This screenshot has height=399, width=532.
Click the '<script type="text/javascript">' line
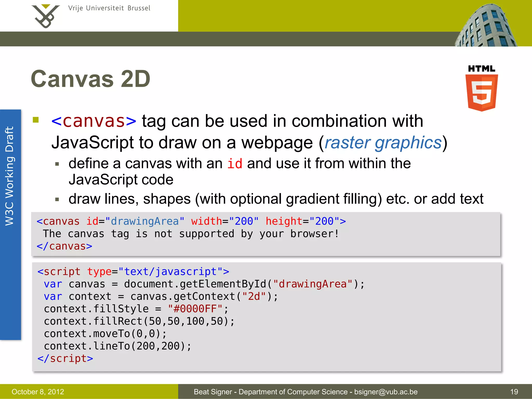[x=133, y=272]
